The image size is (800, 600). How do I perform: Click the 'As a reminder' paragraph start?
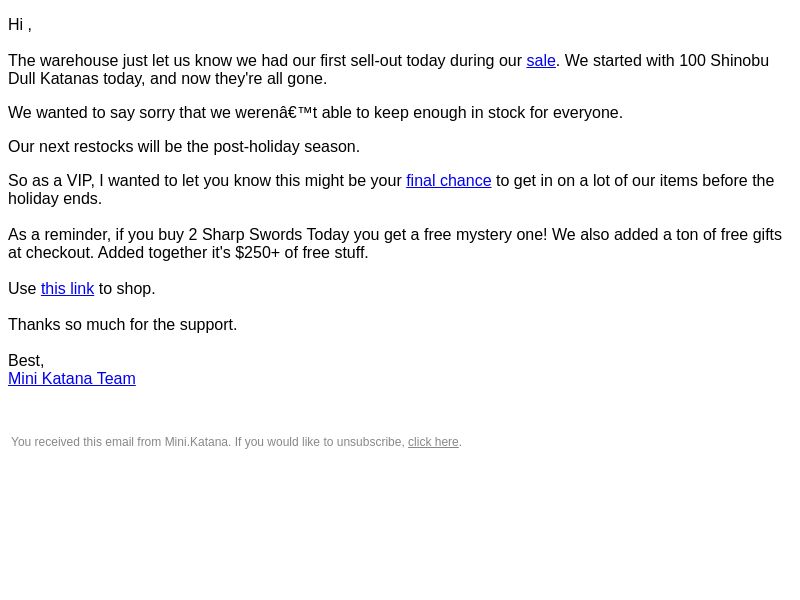point(59,235)
